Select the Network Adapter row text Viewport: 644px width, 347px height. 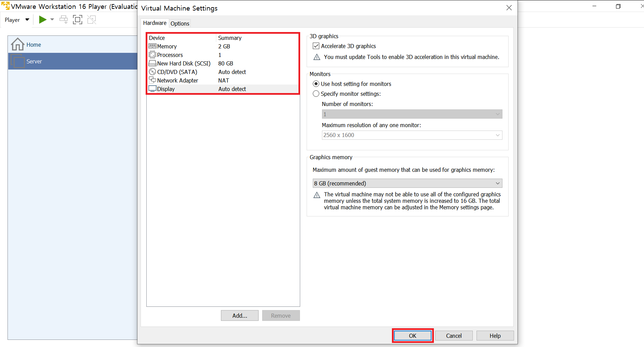pos(177,80)
